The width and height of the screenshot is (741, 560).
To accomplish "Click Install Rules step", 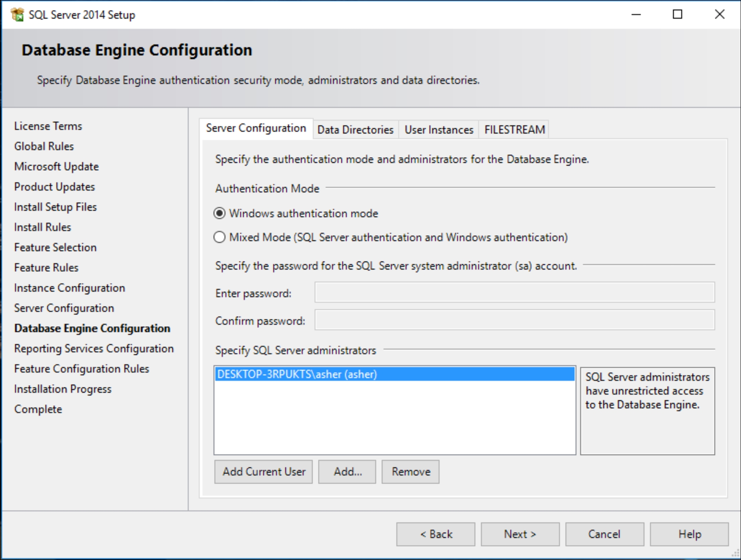I will click(x=42, y=227).
